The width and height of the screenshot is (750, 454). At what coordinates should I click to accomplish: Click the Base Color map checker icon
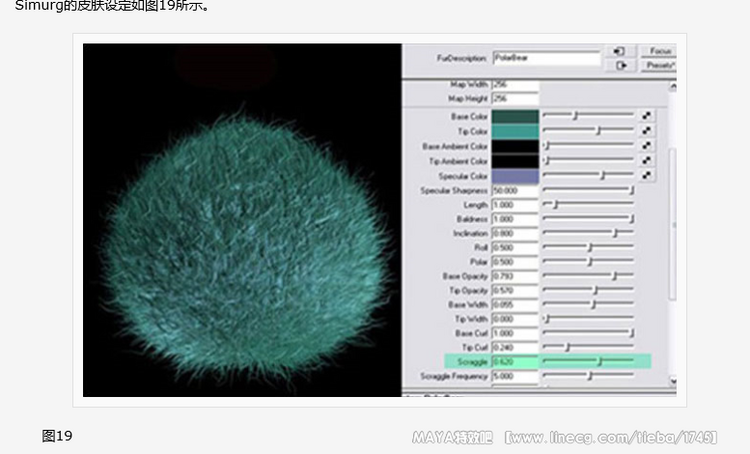click(x=646, y=116)
